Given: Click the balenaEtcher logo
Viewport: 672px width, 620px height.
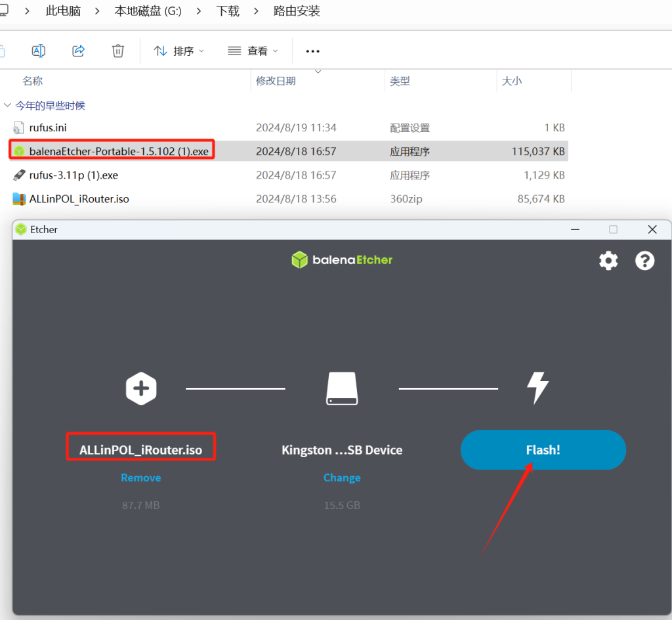Looking at the screenshot, I should tap(341, 260).
